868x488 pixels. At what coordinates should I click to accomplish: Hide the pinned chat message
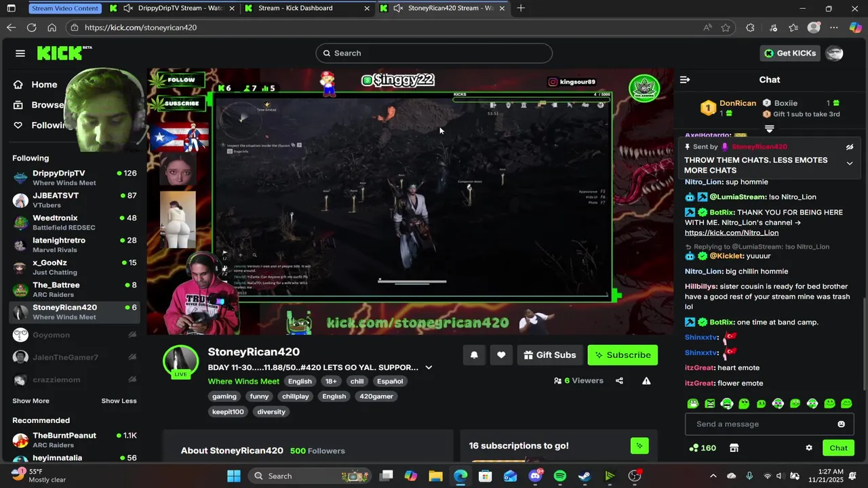(849, 147)
